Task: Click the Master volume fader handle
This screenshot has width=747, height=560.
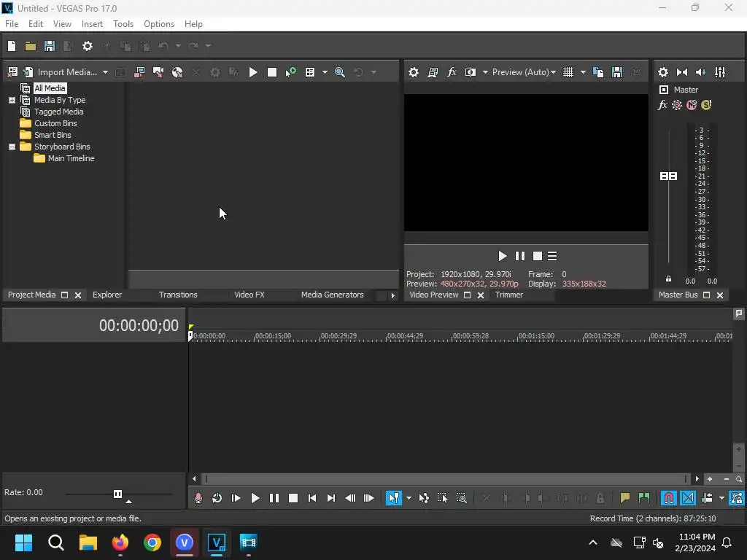Action: [x=668, y=176]
